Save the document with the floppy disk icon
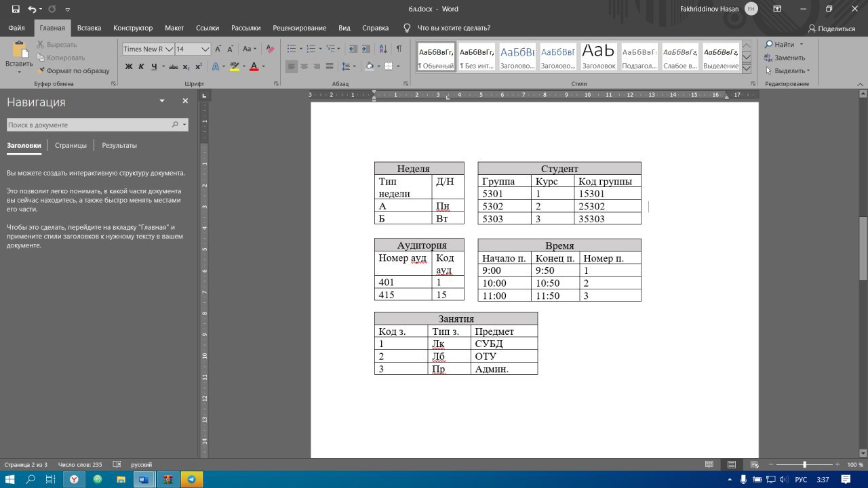868x488 pixels. coord(15,9)
